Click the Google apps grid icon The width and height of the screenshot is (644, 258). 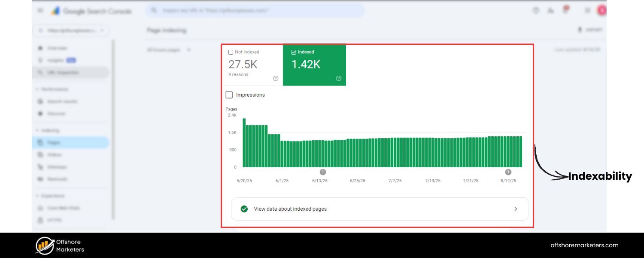pyautogui.click(x=588, y=10)
